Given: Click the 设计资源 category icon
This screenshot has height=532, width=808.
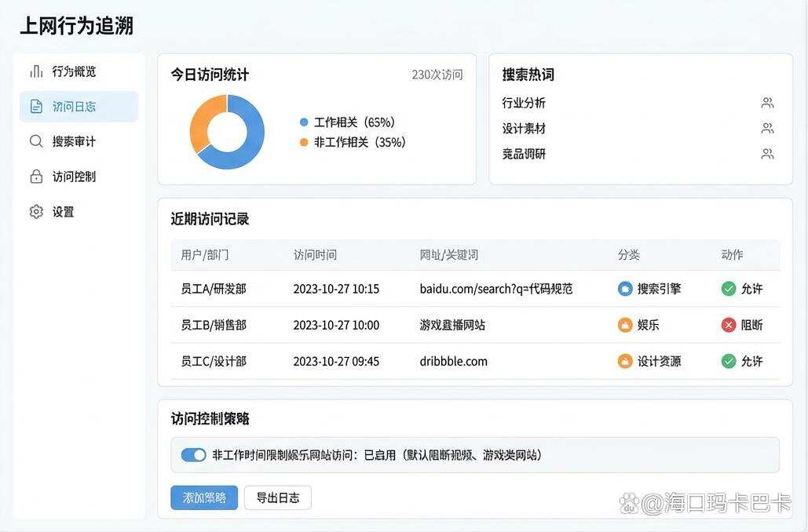Looking at the screenshot, I should click(625, 362).
